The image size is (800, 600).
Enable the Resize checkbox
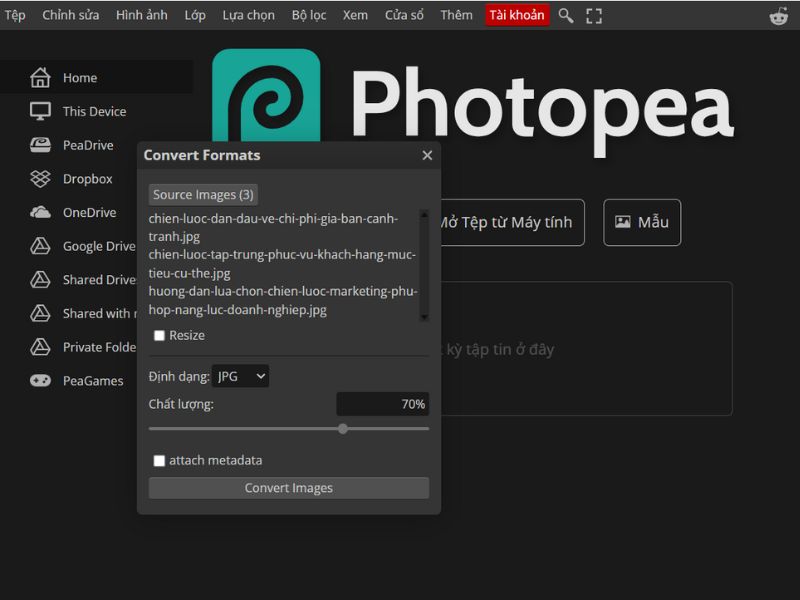(x=159, y=335)
